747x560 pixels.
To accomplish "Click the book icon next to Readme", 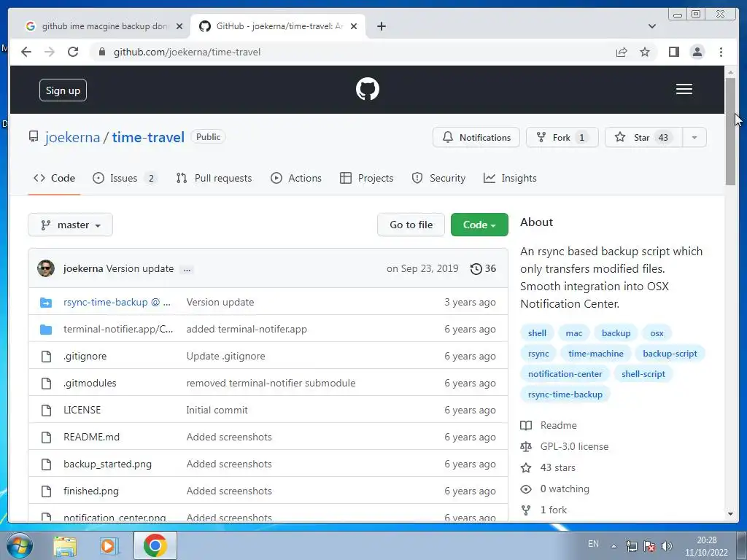I will [526, 425].
